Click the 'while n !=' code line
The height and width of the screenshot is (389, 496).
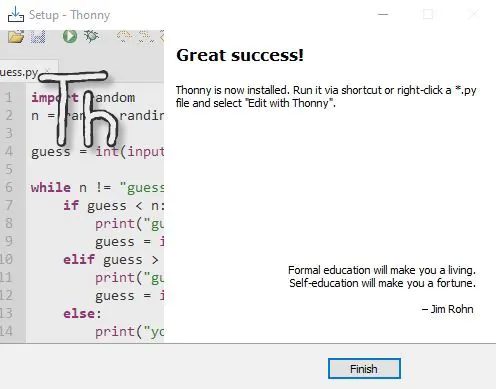click(97, 187)
